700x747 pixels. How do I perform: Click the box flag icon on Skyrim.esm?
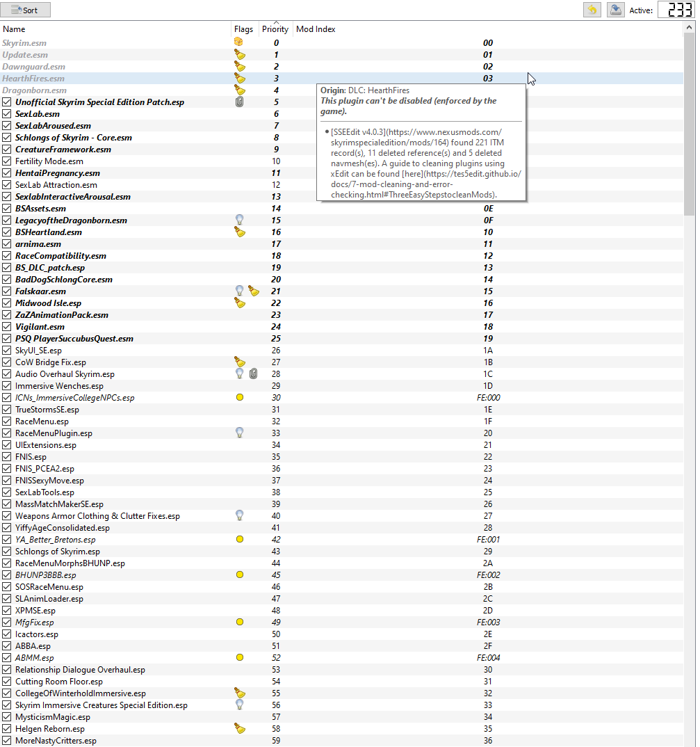click(x=238, y=42)
